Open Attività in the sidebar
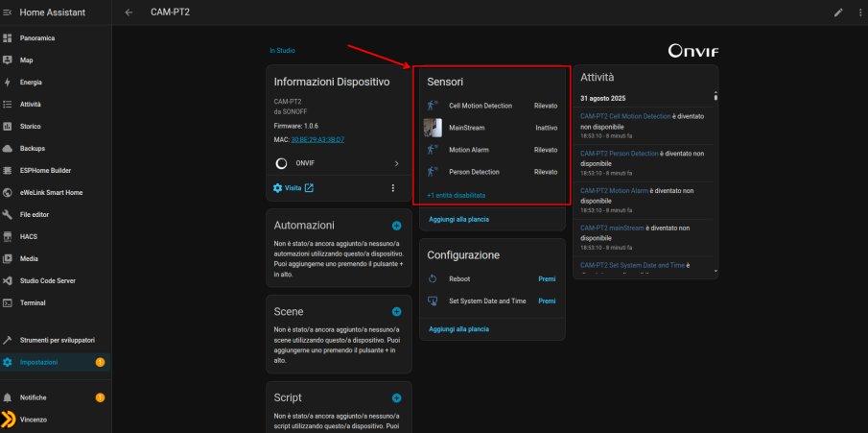 pyautogui.click(x=56, y=105)
